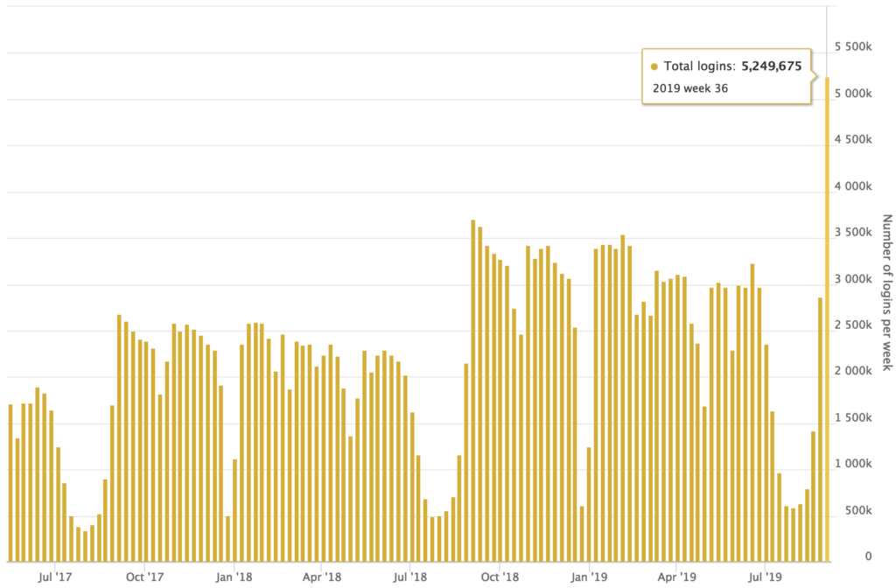This screenshot has width=896, height=588.
Task: Select the first bar at chart's far left
Action: coord(10,483)
